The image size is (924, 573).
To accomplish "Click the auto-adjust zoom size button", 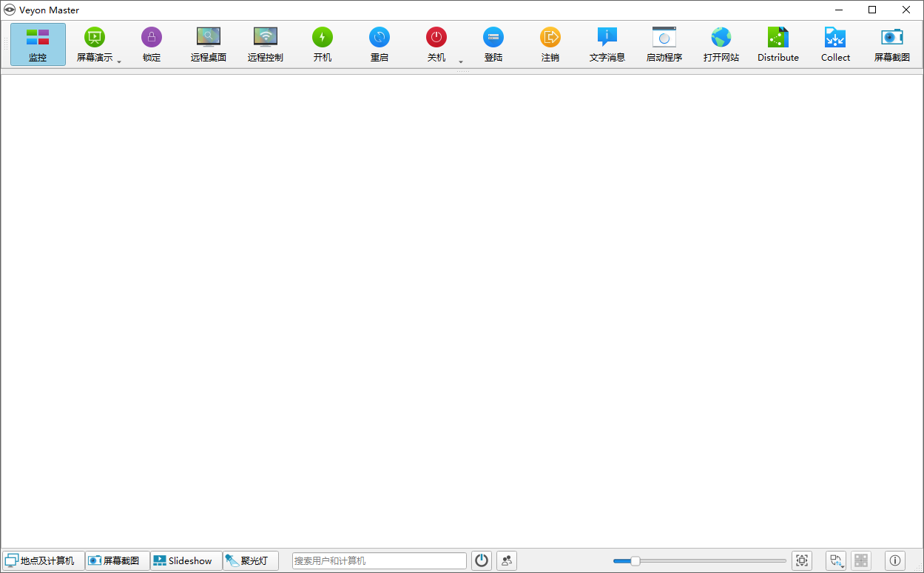I will point(802,560).
